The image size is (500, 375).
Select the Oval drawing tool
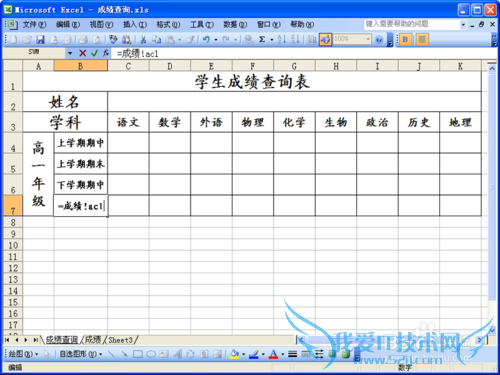[151, 354]
